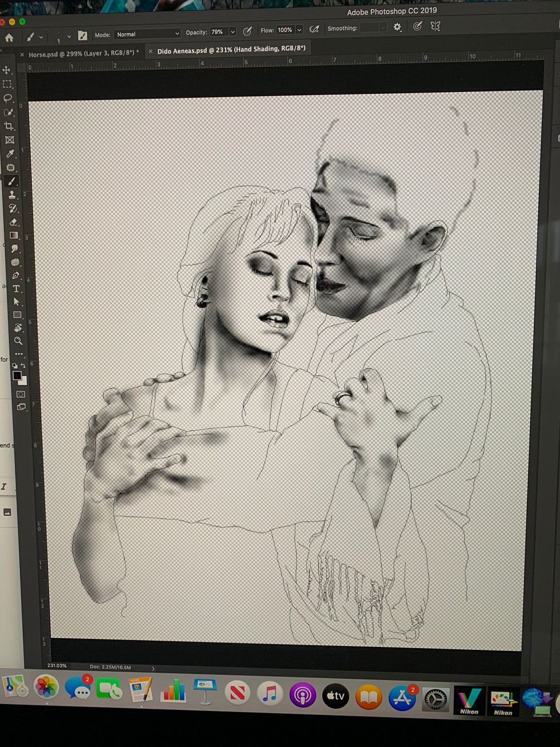
Task: Open the Flow slider dropdown arrow
Action: [299, 30]
